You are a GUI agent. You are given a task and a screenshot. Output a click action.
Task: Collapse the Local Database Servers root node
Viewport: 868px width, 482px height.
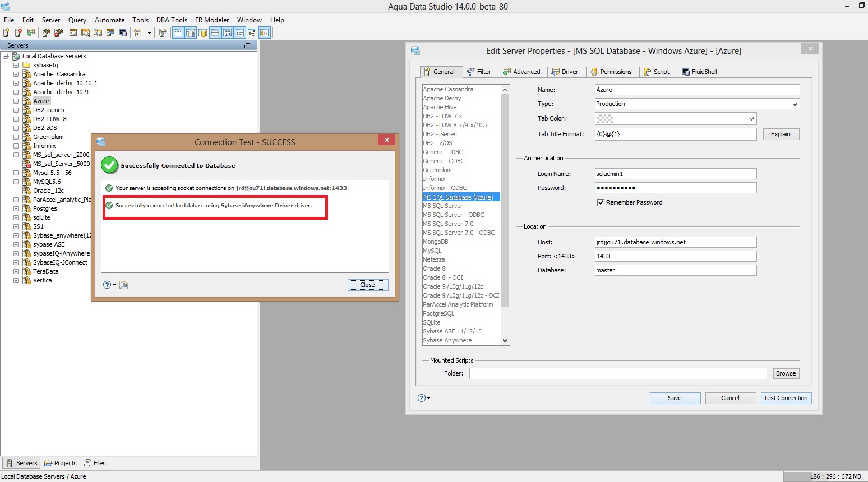tap(6, 56)
